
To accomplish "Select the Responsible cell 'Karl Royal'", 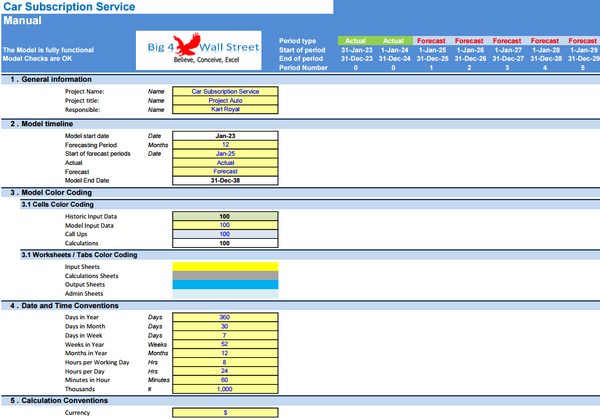I will click(x=225, y=109).
